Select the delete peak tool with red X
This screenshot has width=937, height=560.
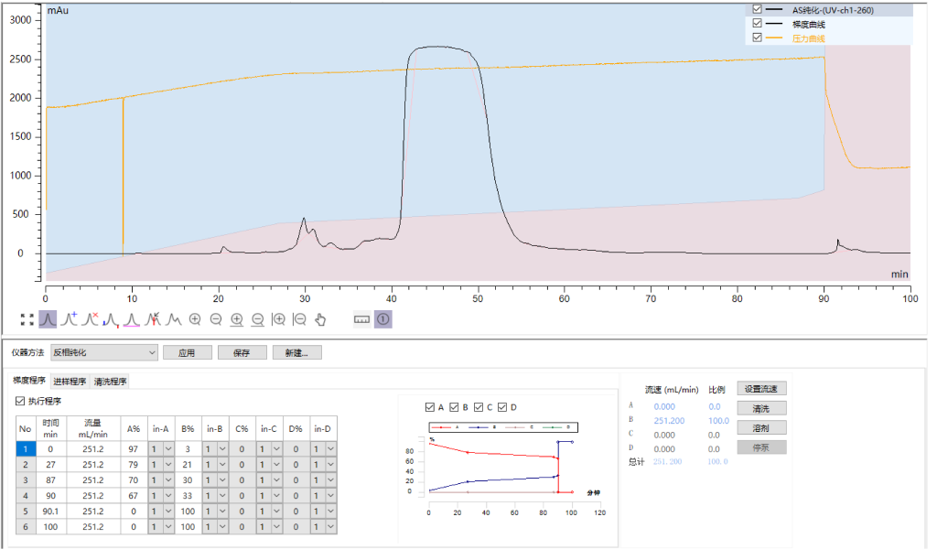[90, 319]
